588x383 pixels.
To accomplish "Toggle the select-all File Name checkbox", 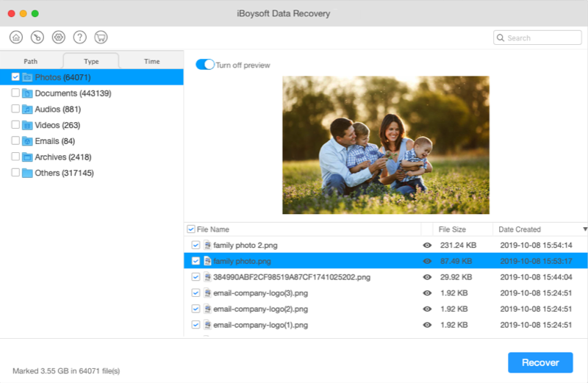I will pyautogui.click(x=191, y=229).
